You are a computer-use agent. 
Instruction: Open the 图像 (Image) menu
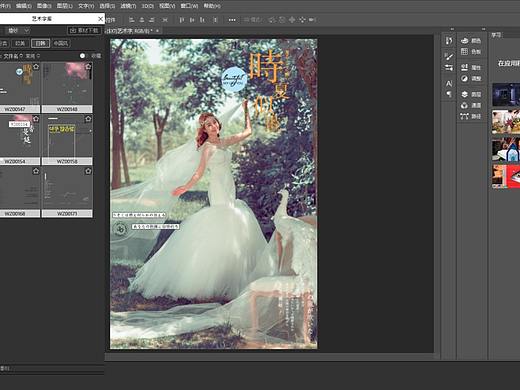(44, 6)
